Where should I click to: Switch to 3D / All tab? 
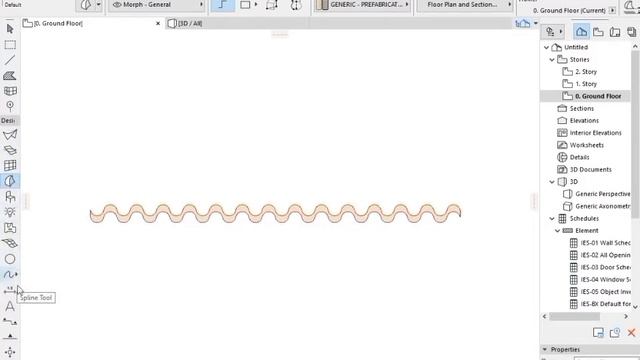[185, 23]
